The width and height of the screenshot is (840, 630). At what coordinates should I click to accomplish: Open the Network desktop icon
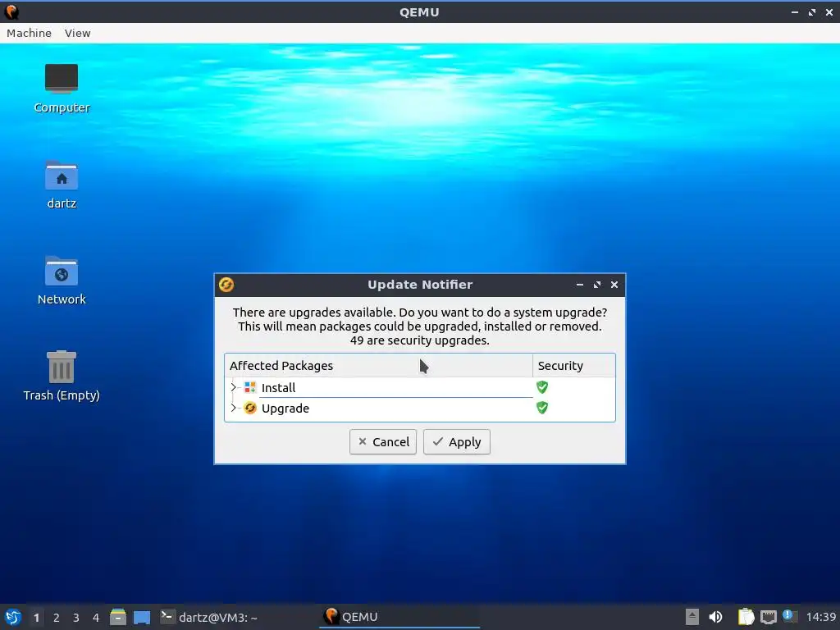point(62,281)
